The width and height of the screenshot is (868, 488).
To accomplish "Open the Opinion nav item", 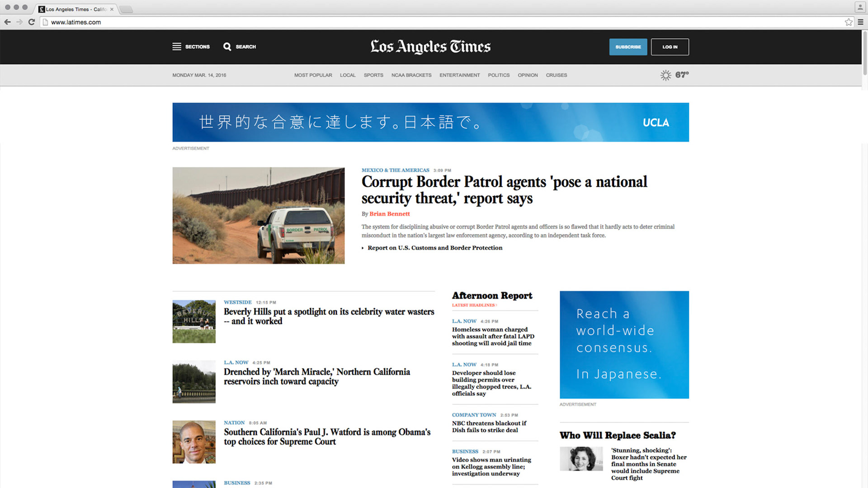I will pos(528,75).
